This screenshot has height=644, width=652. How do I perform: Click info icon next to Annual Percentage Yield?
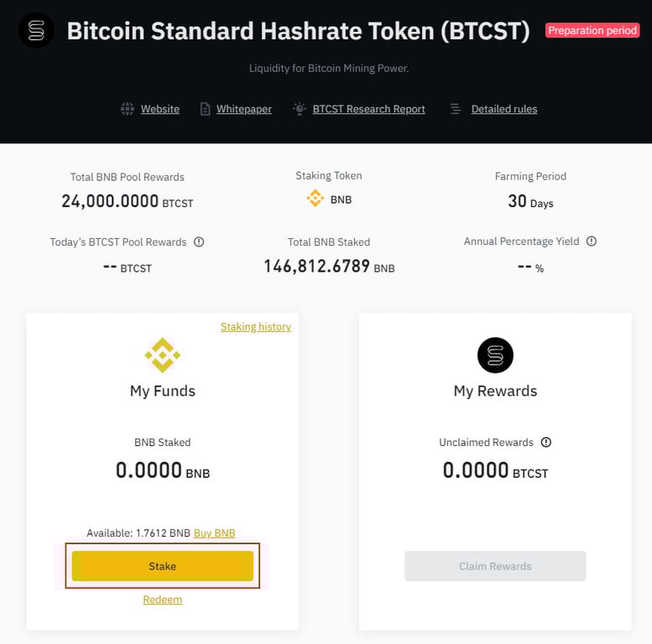click(592, 241)
